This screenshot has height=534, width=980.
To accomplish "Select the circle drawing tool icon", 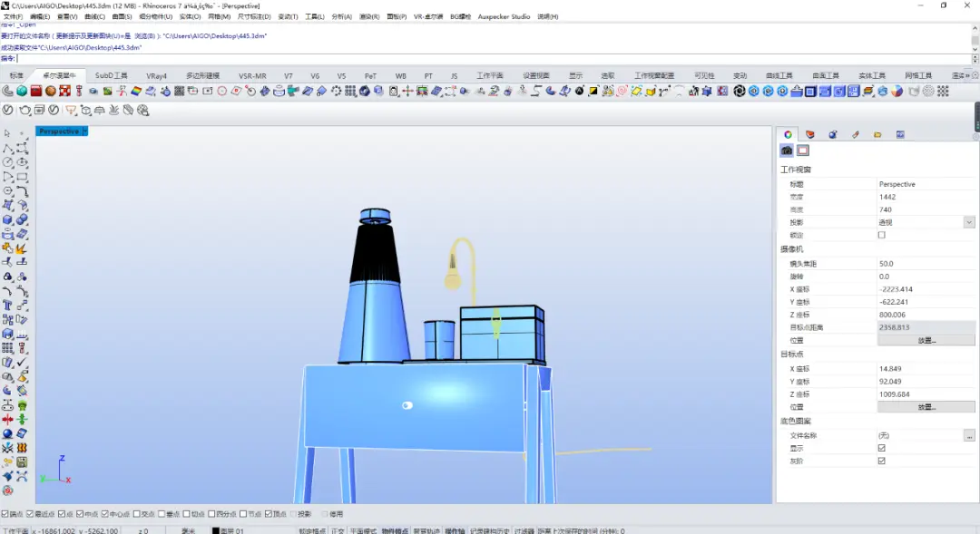I will pos(7,161).
